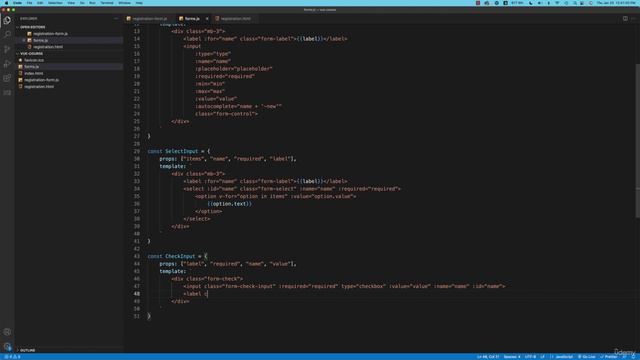Open the Selection menu
The image size is (640, 360).
click(x=55, y=3)
